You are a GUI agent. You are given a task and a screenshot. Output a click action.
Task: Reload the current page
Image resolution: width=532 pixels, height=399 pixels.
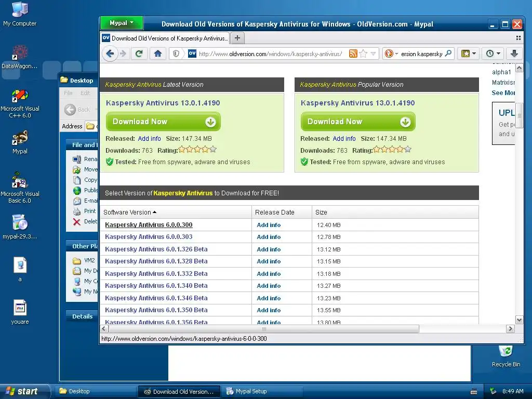[x=139, y=54]
